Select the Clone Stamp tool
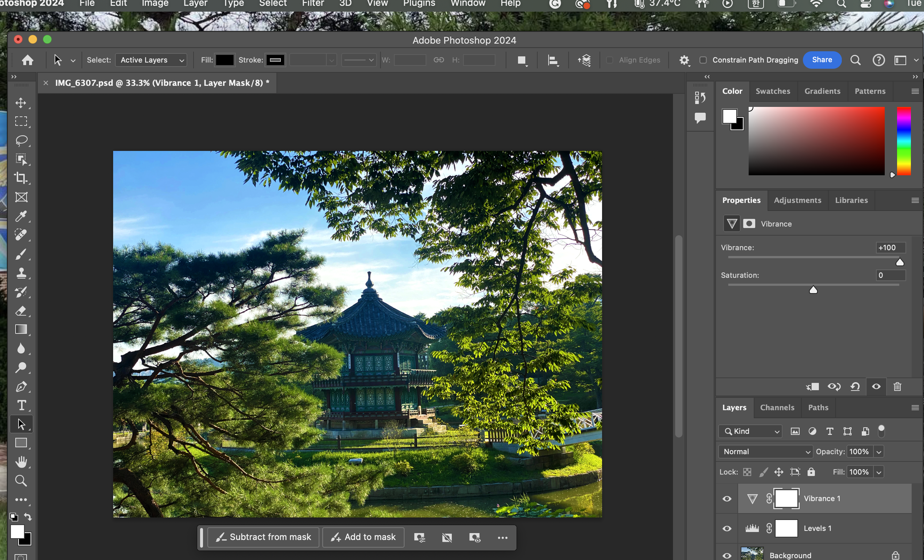The height and width of the screenshot is (560, 924). pyautogui.click(x=21, y=273)
